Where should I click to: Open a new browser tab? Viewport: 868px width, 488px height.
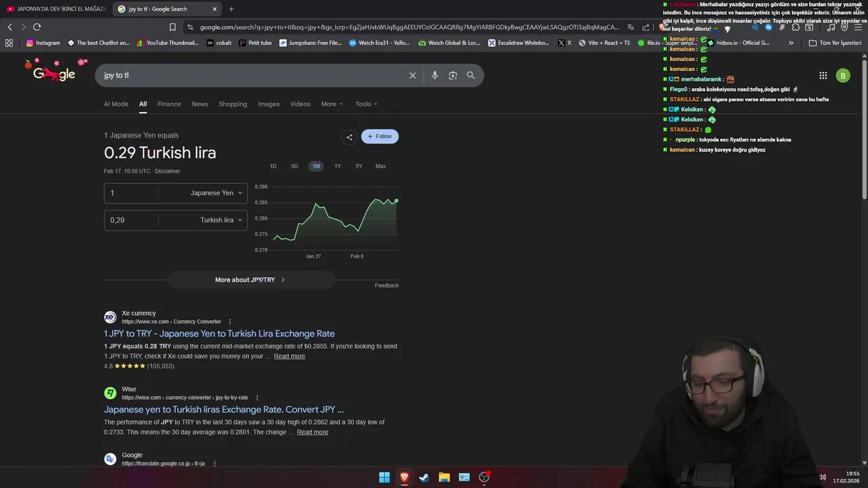[231, 9]
